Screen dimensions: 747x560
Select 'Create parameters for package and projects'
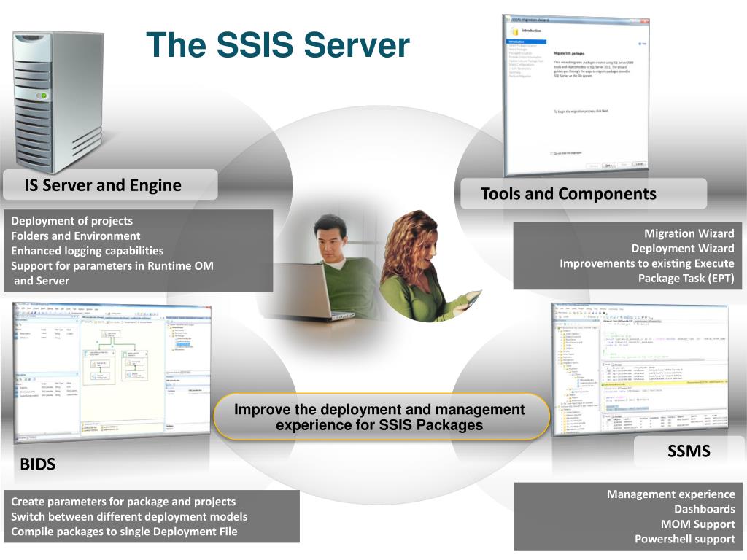(x=123, y=502)
